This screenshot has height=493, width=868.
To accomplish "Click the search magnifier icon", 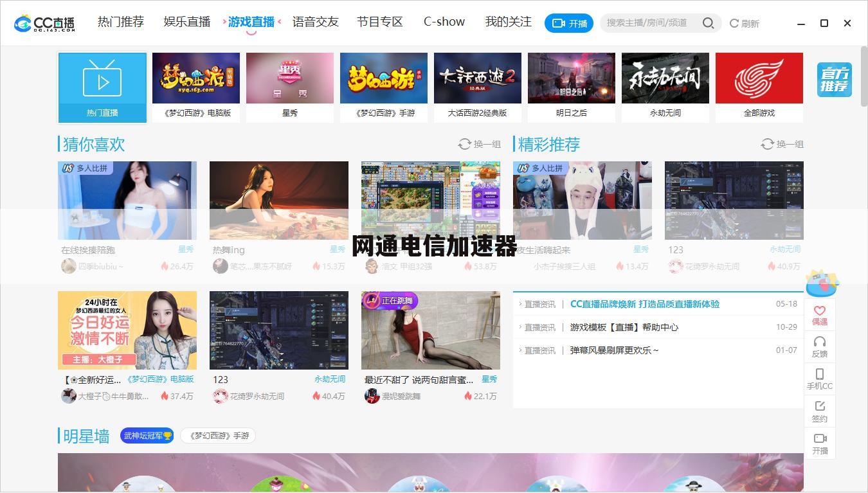I will click(708, 23).
